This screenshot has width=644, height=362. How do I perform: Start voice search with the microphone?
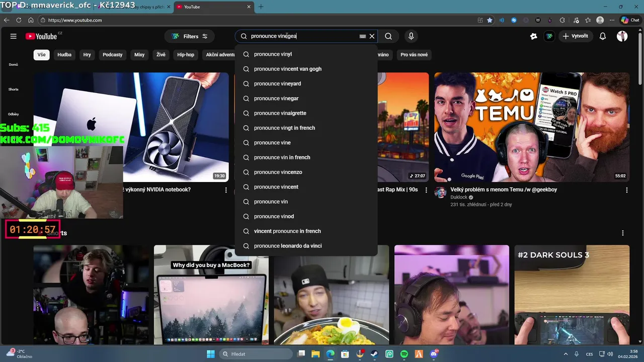tap(411, 36)
